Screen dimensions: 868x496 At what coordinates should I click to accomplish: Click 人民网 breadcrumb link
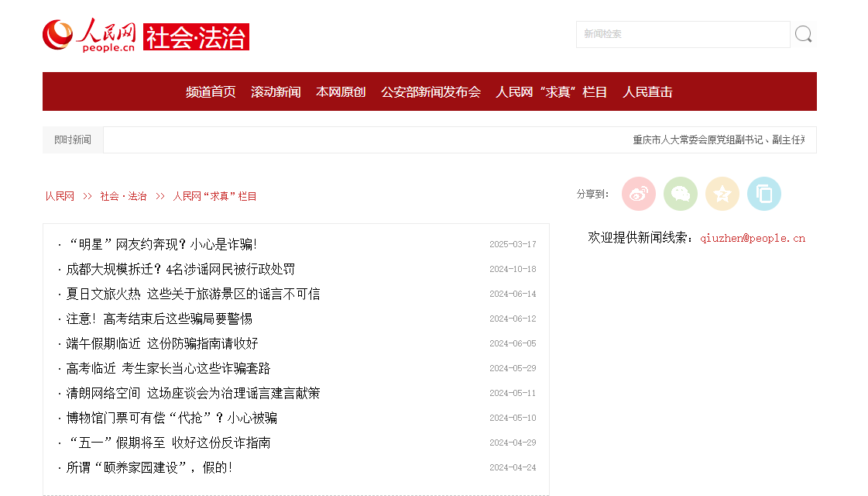coord(60,196)
